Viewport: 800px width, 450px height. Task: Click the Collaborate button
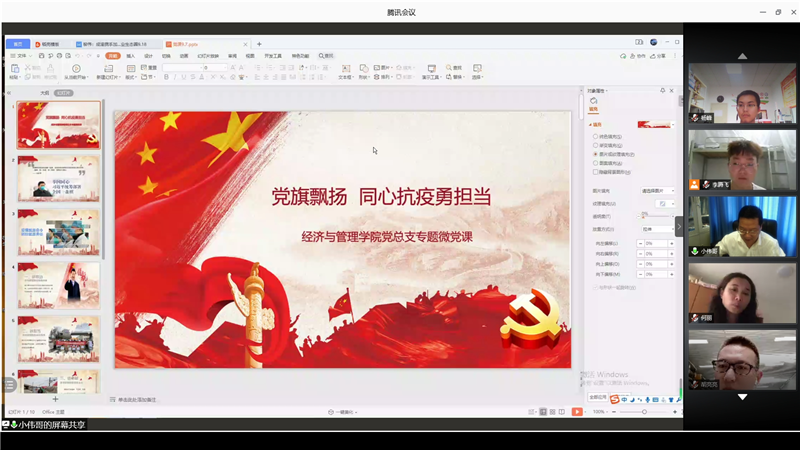point(638,56)
